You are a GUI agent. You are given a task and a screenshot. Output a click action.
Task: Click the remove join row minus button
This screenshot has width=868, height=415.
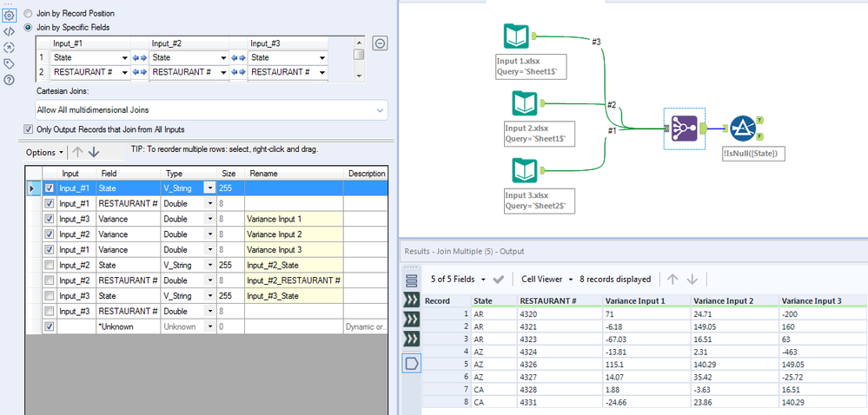point(380,43)
